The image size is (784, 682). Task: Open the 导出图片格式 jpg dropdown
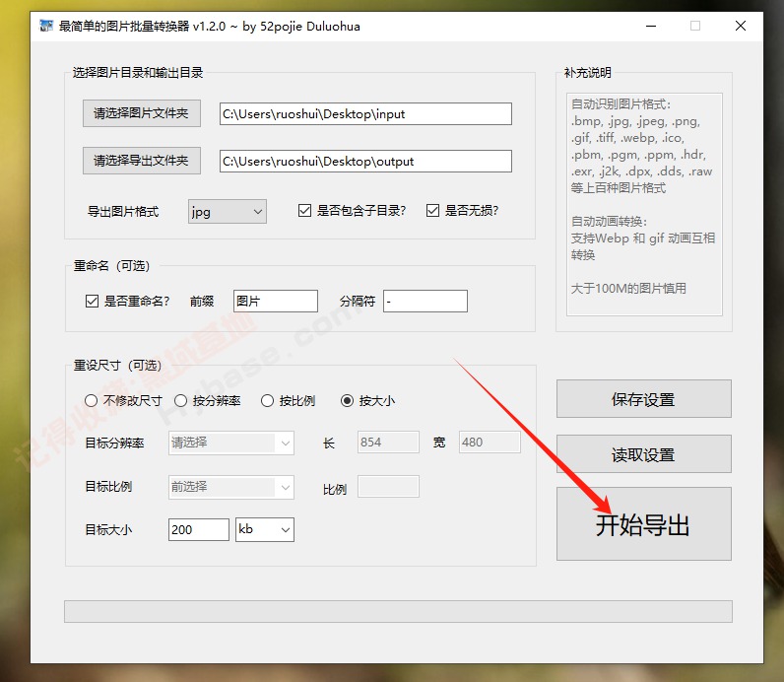(227, 212)
